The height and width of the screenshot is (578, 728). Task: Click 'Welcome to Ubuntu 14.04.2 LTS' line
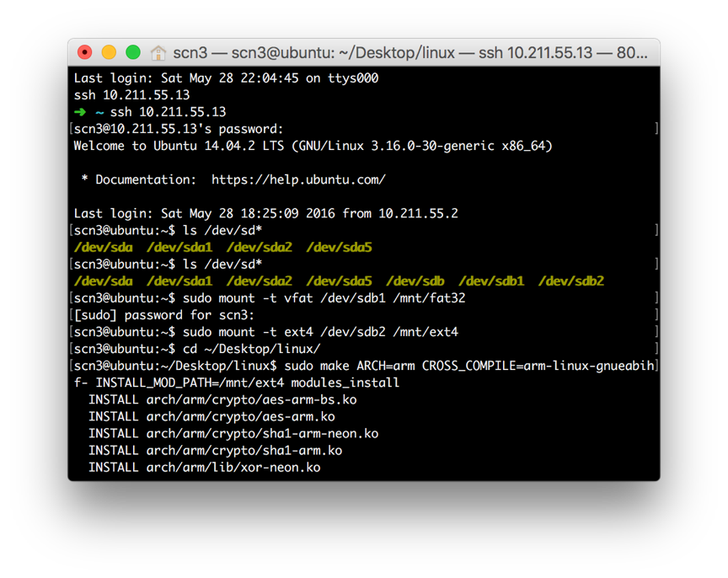pos(313,146)
